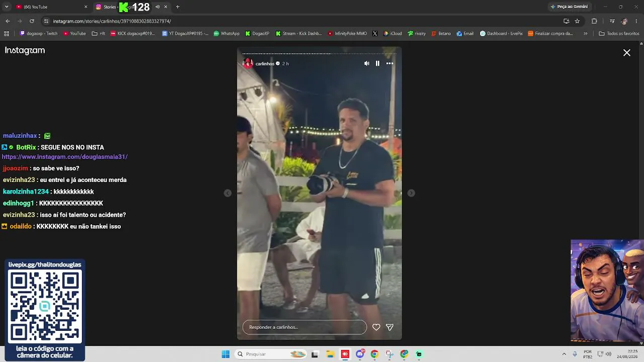Open the Dashboard - LivePix bookmark
Screen dimensions: 644x362
tap(501, 34)
